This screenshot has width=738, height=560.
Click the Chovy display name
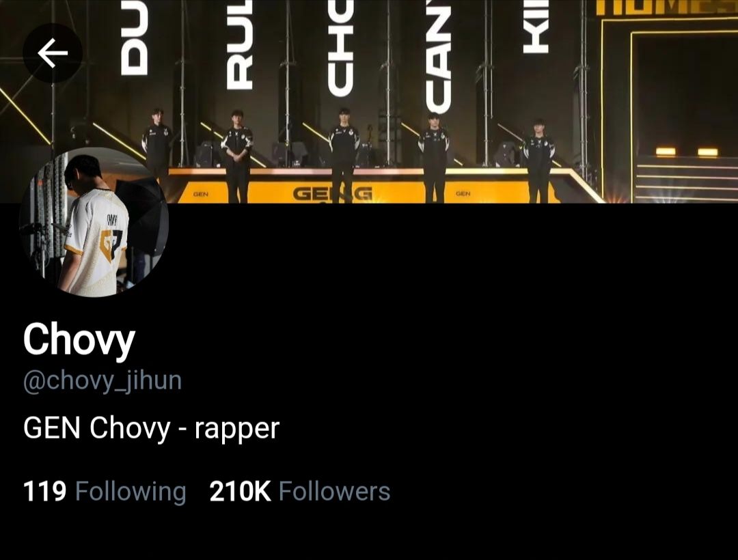coord(79,341)
